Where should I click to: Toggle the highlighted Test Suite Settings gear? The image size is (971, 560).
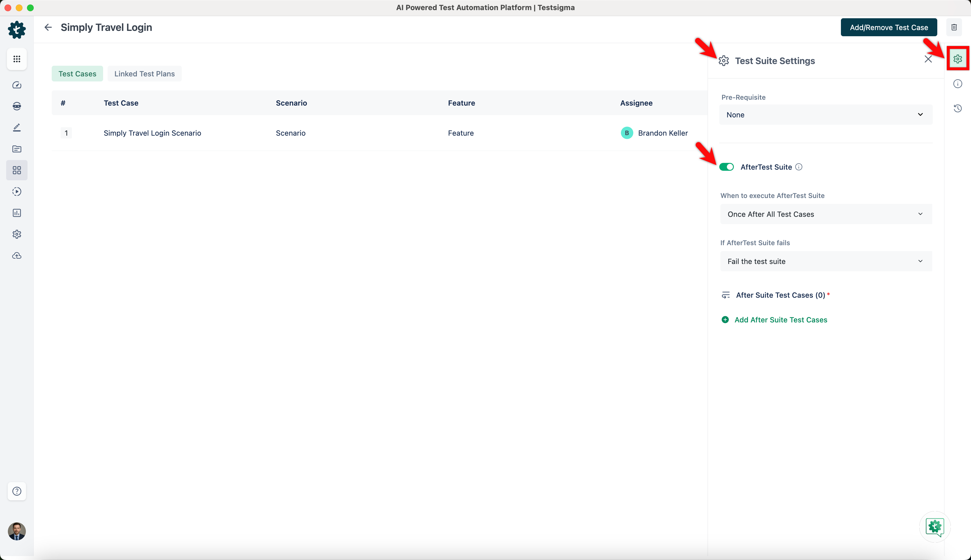pyautogui.click(x=958, y=58)
